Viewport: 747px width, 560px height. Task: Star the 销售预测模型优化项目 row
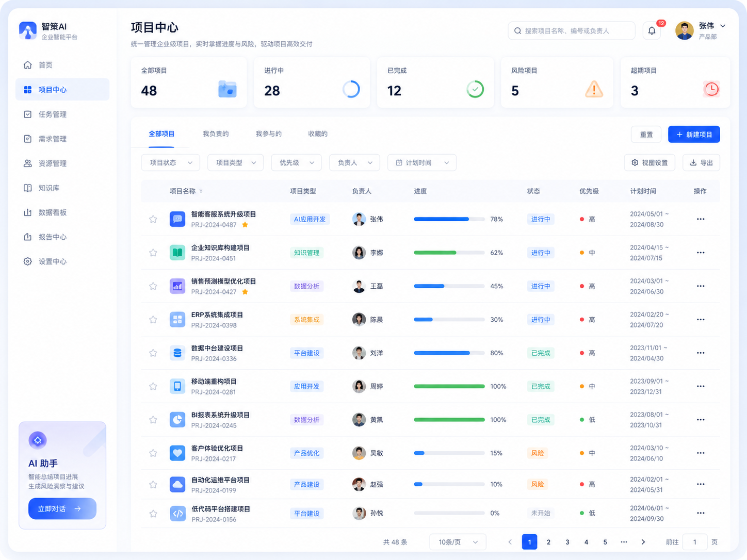pos(153,286)
